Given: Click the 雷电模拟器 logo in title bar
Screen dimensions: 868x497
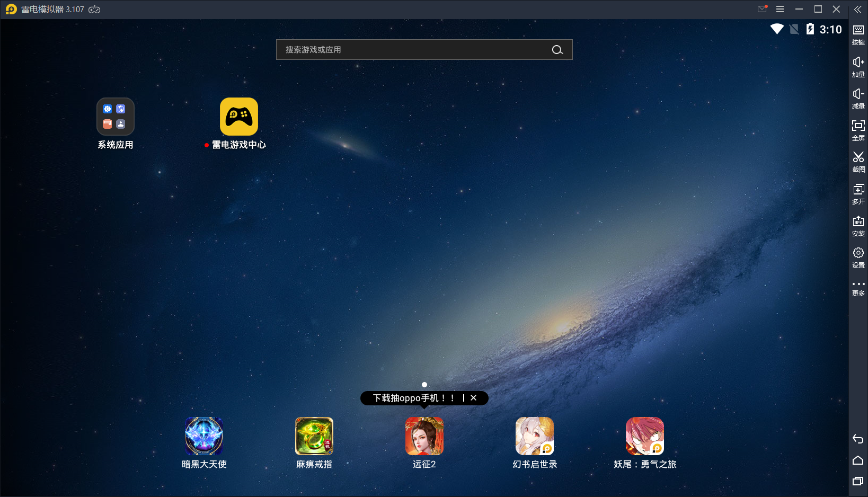Looking at the screenshot, I should point(11,10).
